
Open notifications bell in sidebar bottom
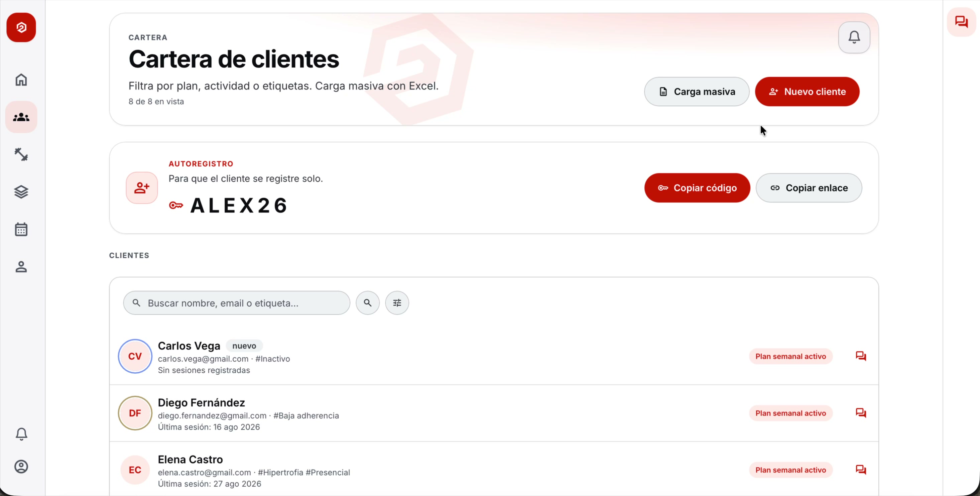point(21,434)
